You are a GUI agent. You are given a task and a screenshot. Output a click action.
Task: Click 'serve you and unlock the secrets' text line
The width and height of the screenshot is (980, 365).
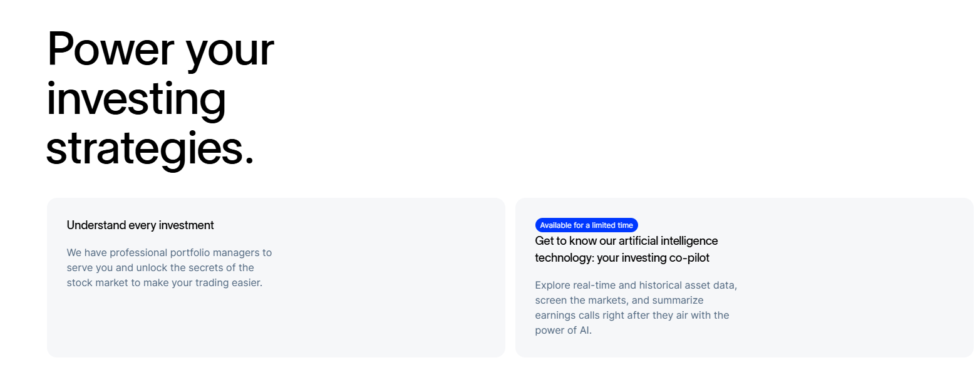pos(160,268)
